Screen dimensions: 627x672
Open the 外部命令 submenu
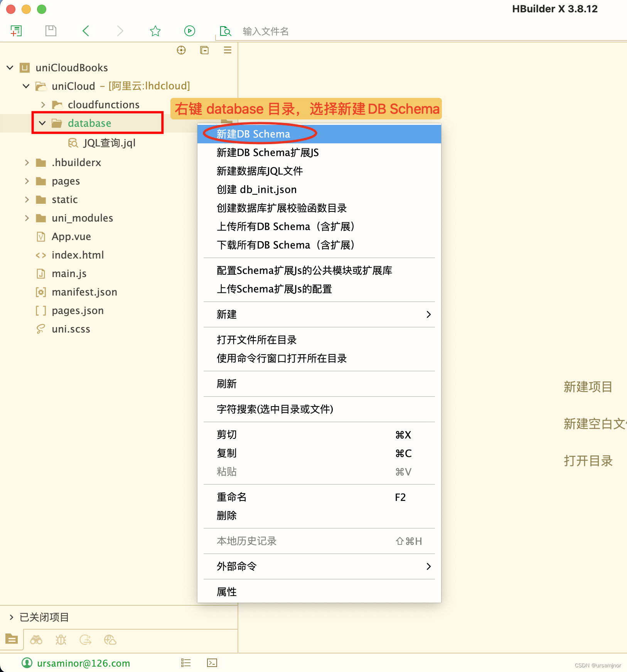click(319, 566)
